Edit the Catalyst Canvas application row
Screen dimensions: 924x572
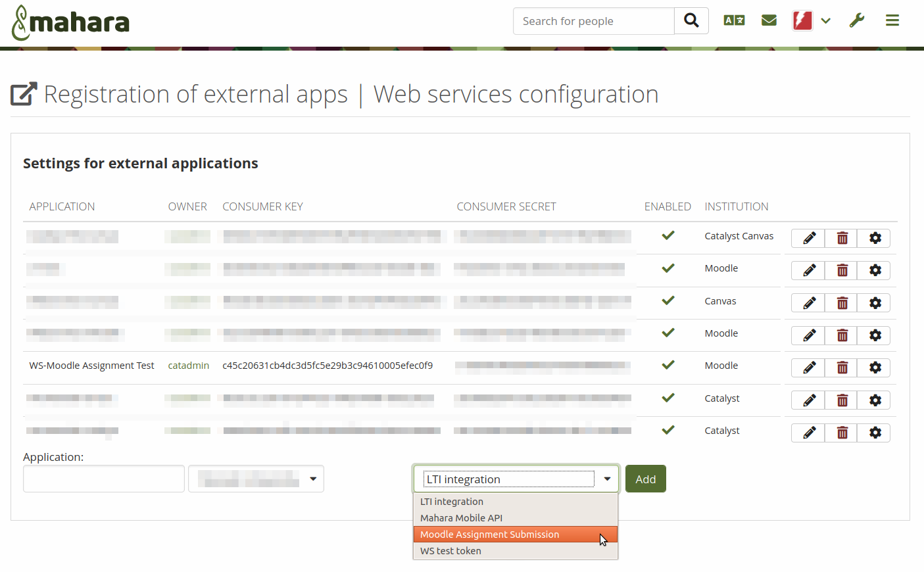(x=809, y=238)
